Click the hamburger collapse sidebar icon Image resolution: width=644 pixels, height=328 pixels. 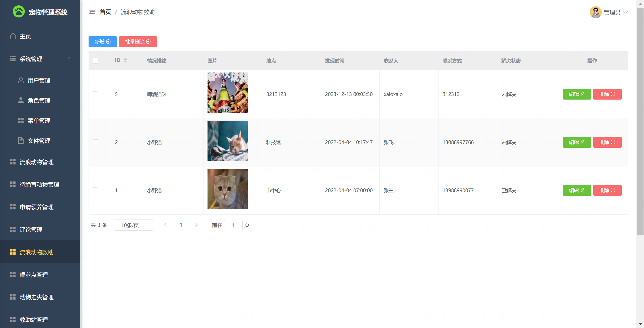click(92, 12)
